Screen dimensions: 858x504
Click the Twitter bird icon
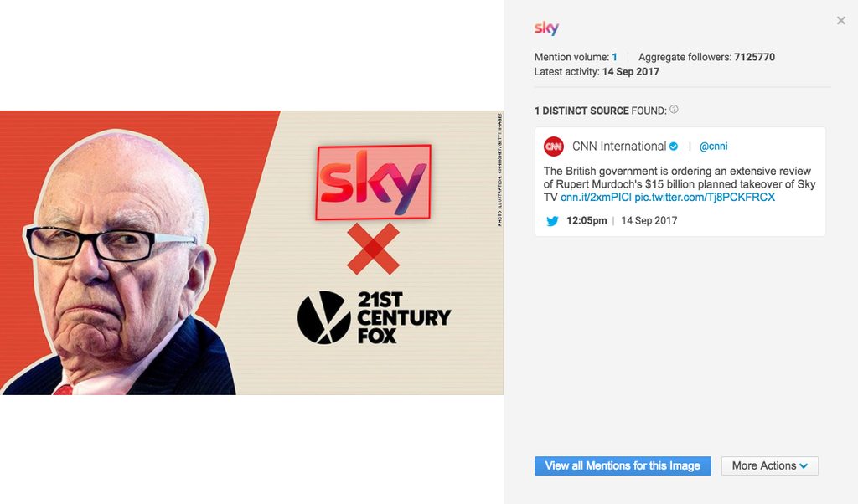click(552, 221)
